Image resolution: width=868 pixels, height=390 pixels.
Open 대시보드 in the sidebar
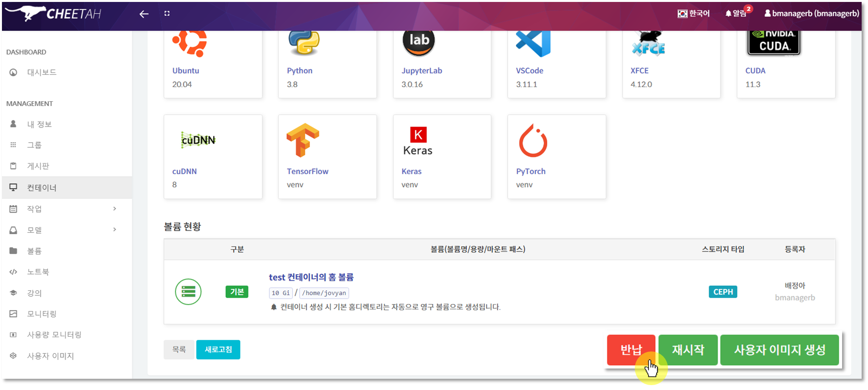[x=42, y=72]
